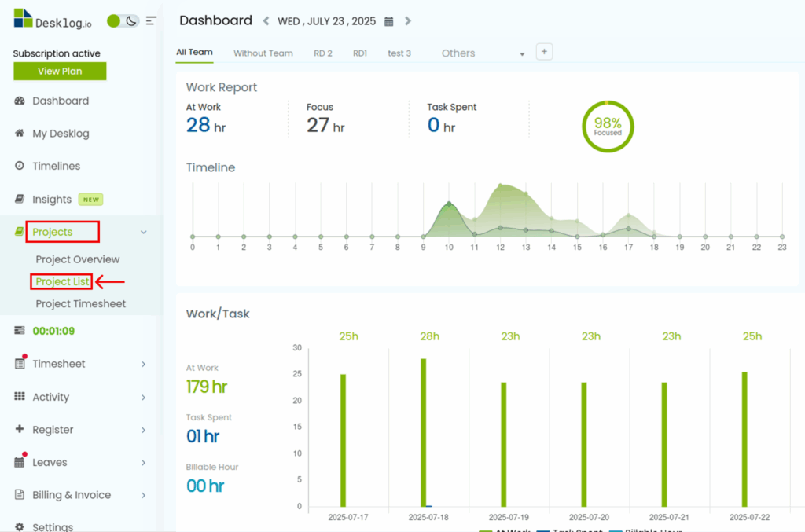The image size is (805, 532).
Task: Click the My Desklog home icon
Action: pos(20,134)
